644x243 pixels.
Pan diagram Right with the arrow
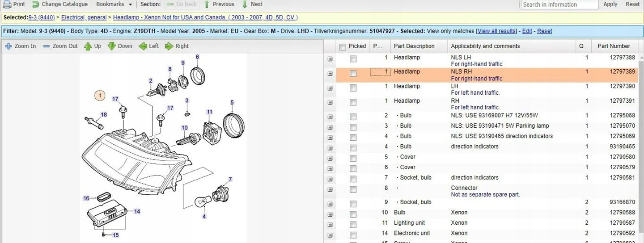tap(169, 46)
